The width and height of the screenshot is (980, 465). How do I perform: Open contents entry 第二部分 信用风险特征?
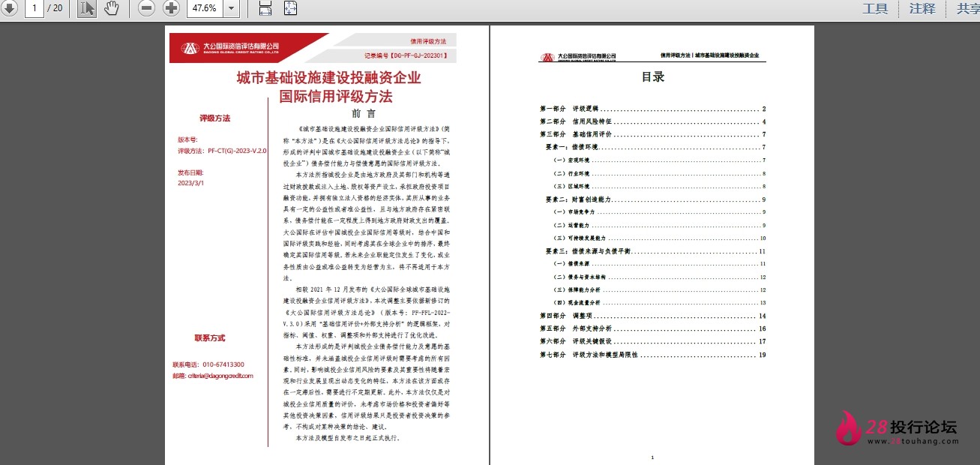point(652,121)
